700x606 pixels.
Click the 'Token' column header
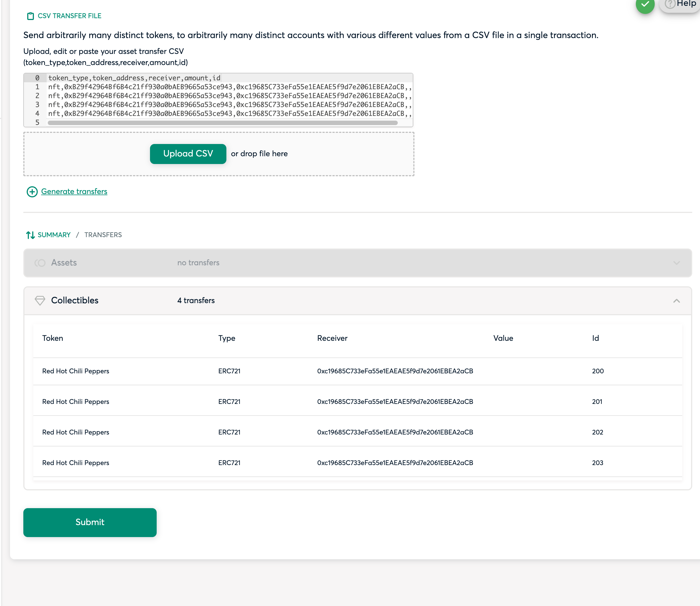[x=53, y=338]
